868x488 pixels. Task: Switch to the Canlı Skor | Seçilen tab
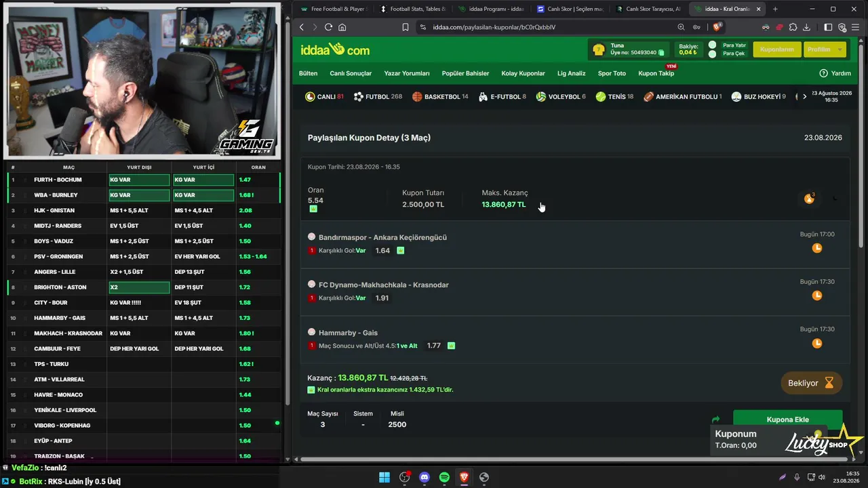click(570, 9)
